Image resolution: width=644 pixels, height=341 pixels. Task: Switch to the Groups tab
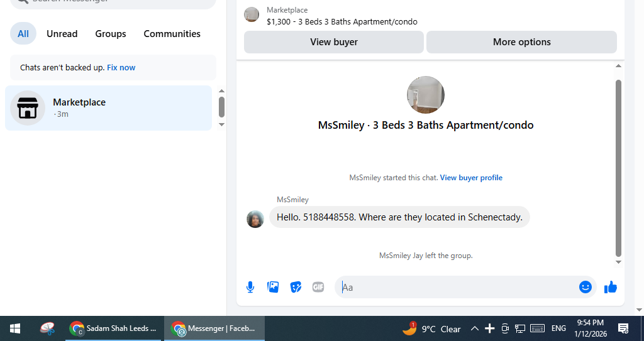coord(111,34)
